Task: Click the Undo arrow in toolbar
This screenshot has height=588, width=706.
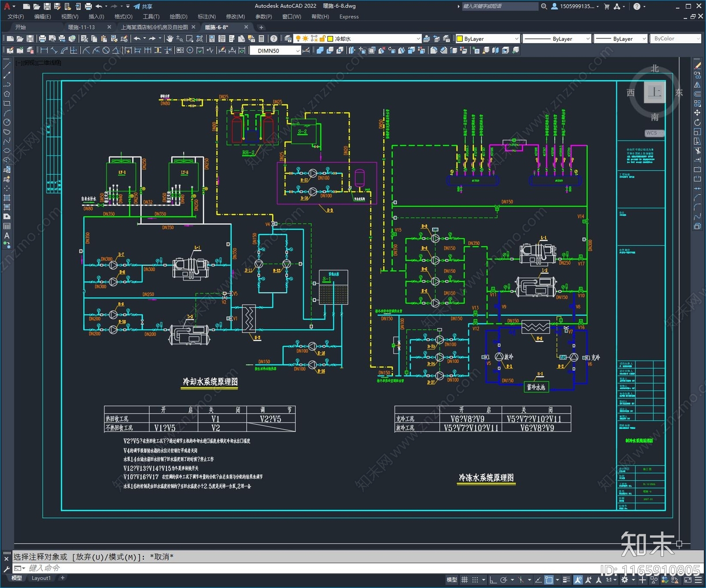Action: point(137,39)
